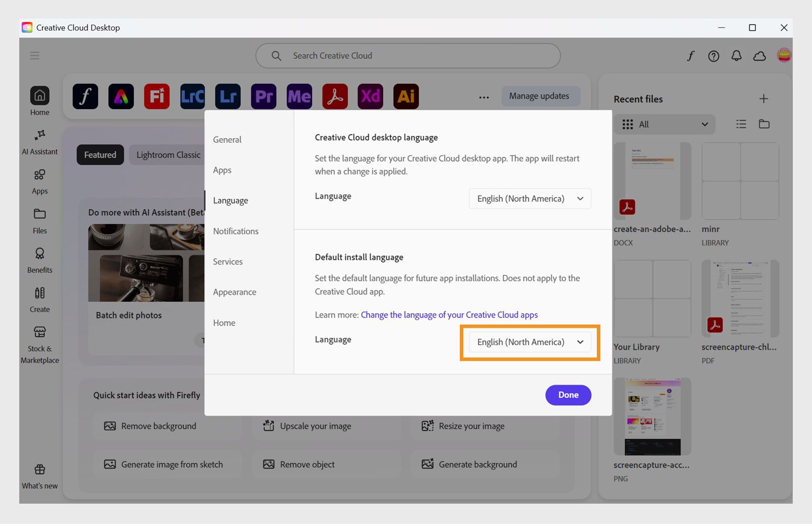Select Notifications preferences tab
The image size is (812, 524).
(236, 231)
